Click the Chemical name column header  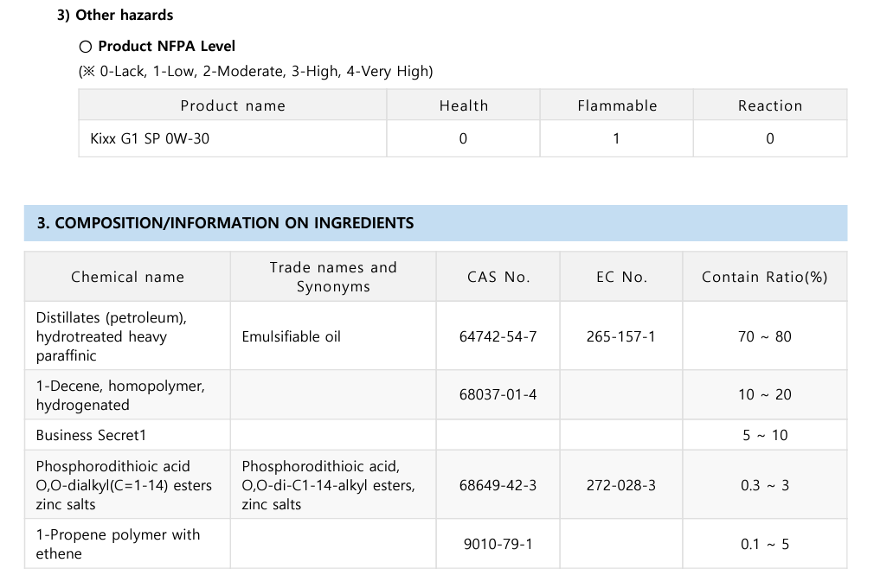pyautogui.click(x=127, y=277)
